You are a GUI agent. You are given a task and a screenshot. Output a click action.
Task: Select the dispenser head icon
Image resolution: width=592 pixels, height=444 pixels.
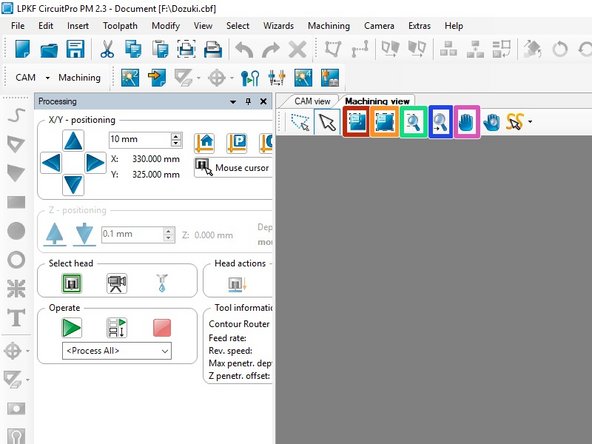click(162, 284)
